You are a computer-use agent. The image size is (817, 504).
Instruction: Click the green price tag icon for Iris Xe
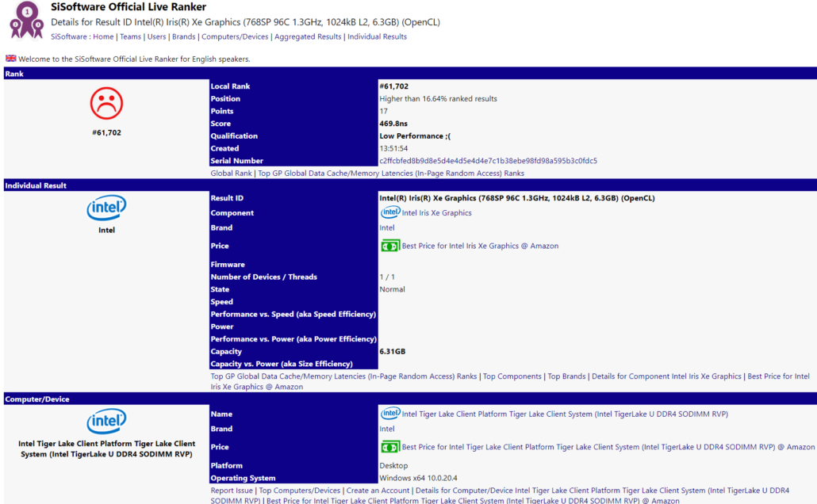pyautogui.click(x=390, y=246)
